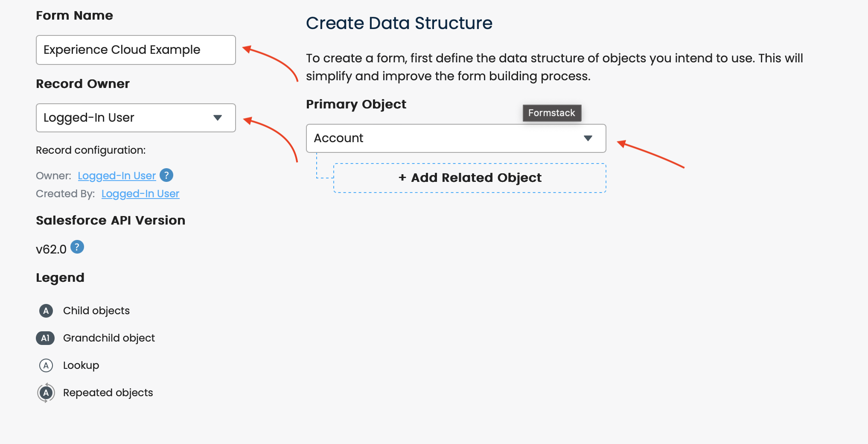This screenshot has height=444, width=868.
Task: Click the Record configuration label
Action: pyautogui.click(x=91, y=150)
